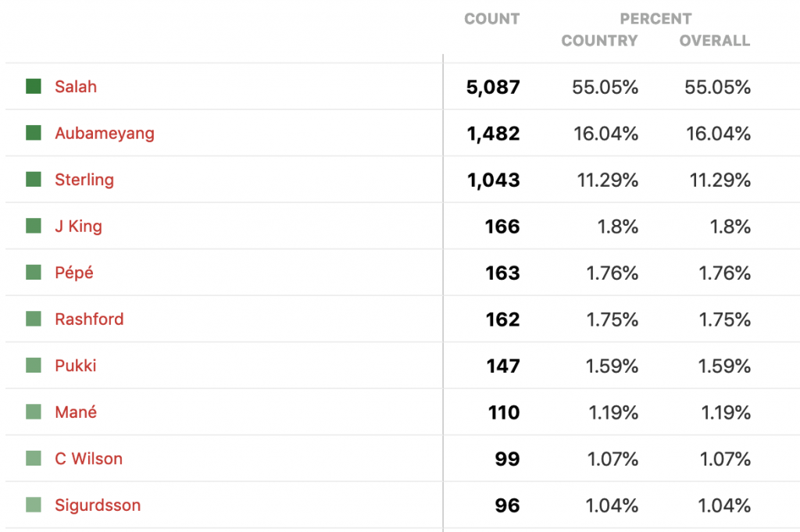Click Salah's count value 5,087
800x532 pixels.
(x=493, y=87)
